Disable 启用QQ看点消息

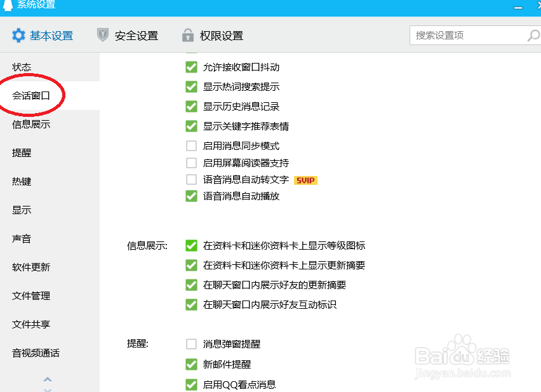coord(191,385)
